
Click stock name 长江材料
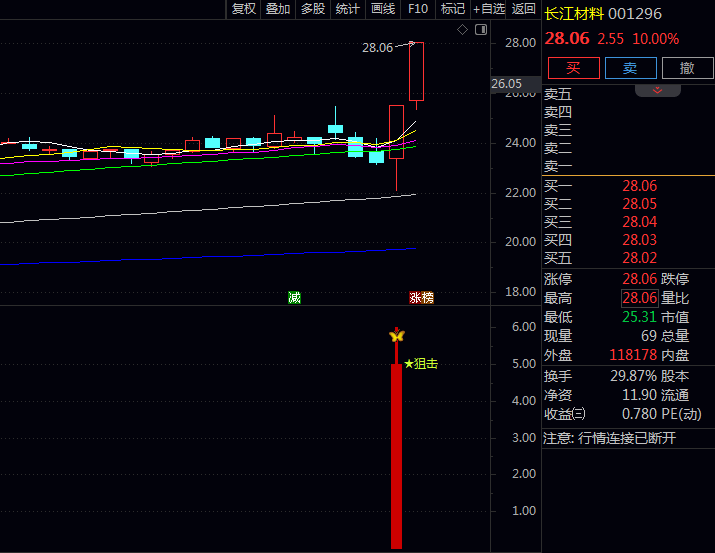click(574, 14)
